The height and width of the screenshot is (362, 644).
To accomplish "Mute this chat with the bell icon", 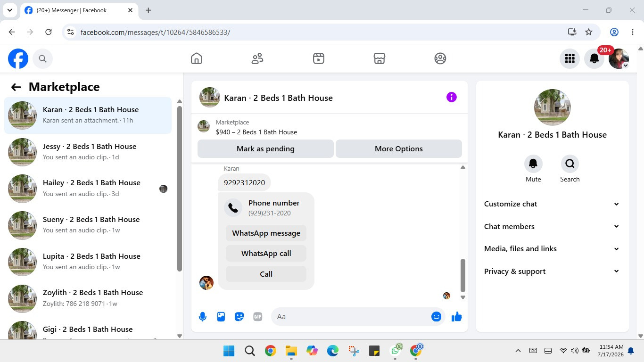I will pos(533,164).
